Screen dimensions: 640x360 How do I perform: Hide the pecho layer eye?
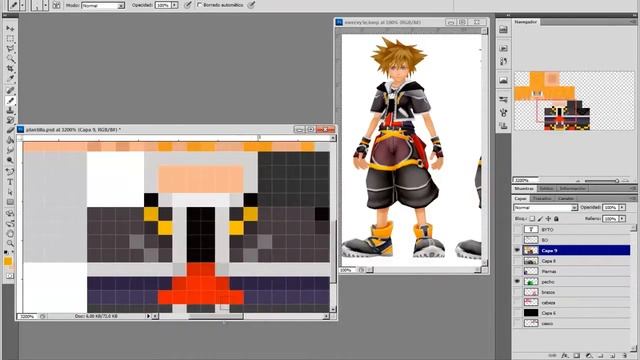click(x=517, y=282)
